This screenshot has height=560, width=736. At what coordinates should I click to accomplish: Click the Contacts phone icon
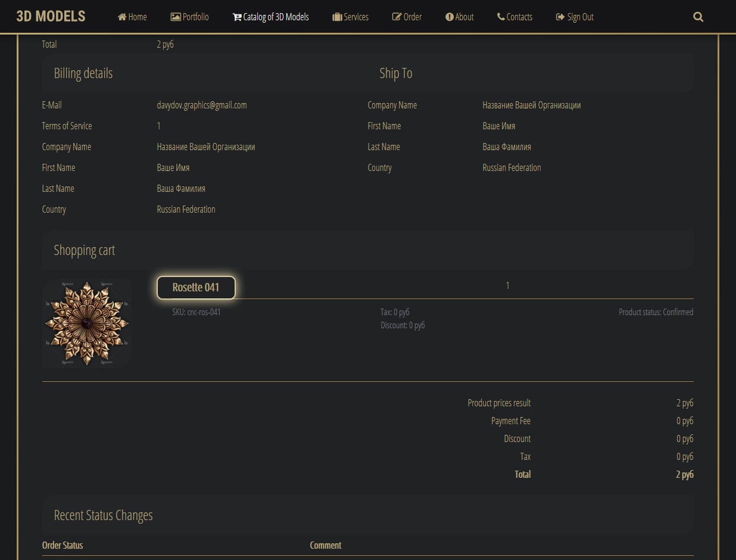[501, 17]
